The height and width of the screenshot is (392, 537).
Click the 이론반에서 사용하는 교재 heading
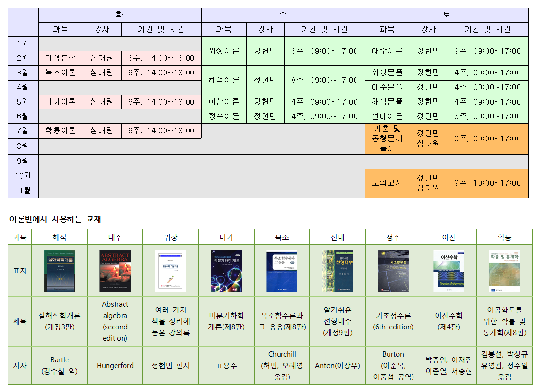click(x=56, y=220)
